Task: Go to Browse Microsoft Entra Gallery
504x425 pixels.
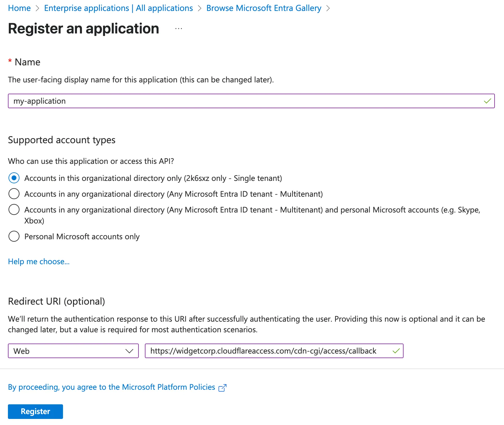Action: pos(264,8)
